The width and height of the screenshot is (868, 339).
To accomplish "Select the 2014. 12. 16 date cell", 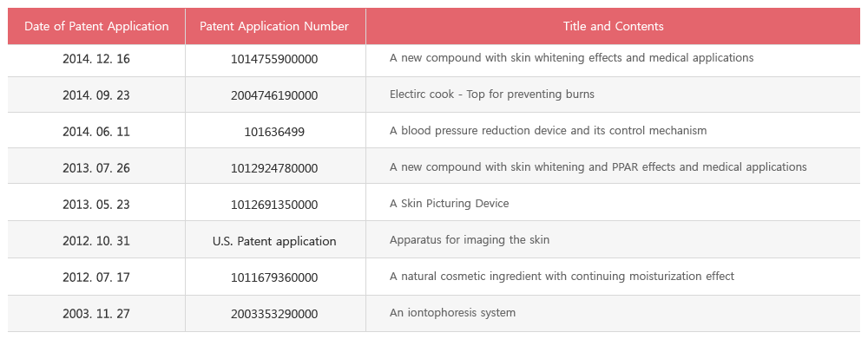I will [96, 59].
